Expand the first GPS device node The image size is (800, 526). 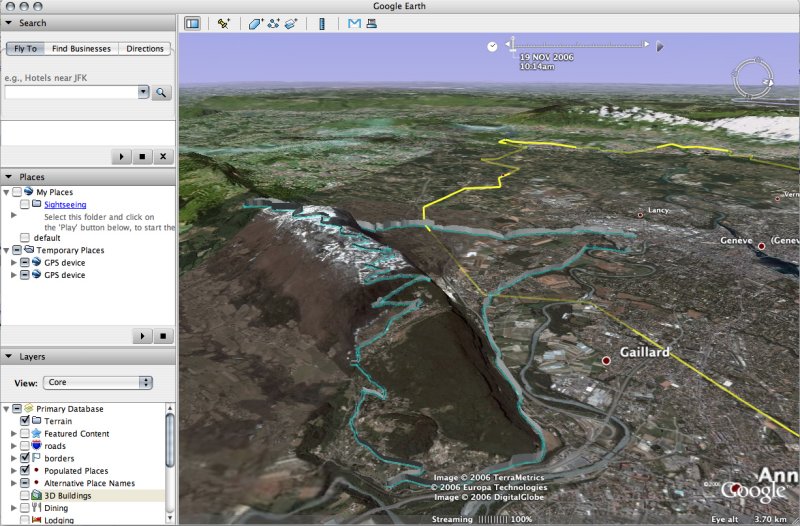[x=14, y=262]
